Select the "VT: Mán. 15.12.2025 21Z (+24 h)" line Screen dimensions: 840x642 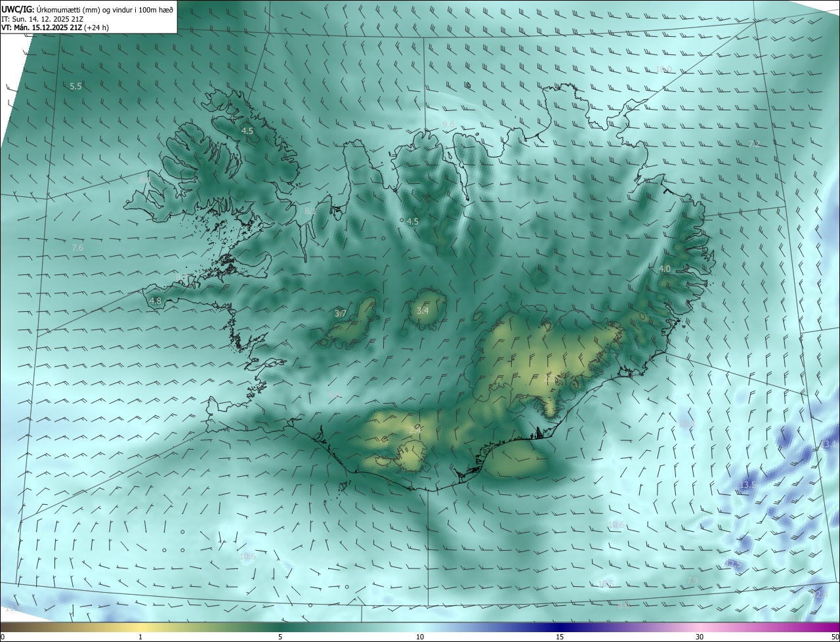(55, 28)
